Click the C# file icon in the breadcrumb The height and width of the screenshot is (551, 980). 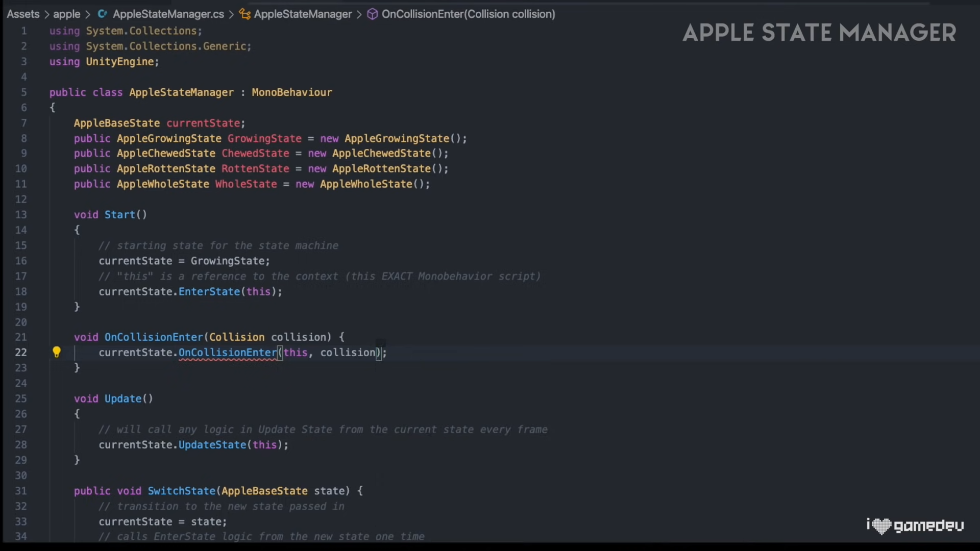click(x=102, y=14)
